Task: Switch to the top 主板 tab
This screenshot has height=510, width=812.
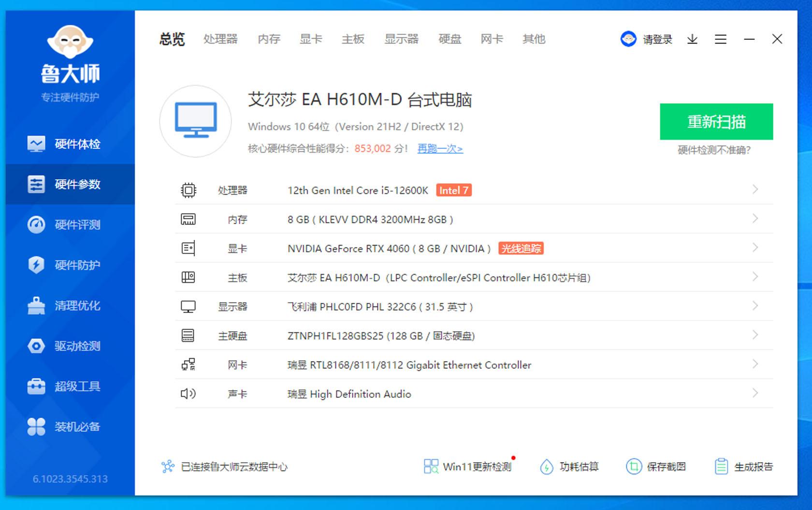Action: (353, 39)
